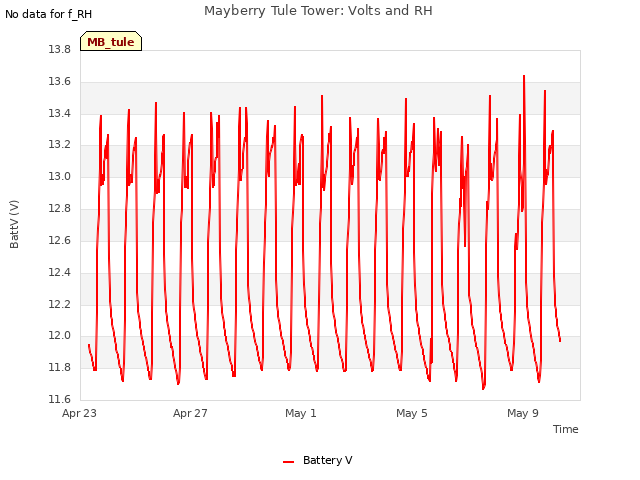Click the Battery V legend entry
Screen dimensions: 640x480
coord(318,460)
